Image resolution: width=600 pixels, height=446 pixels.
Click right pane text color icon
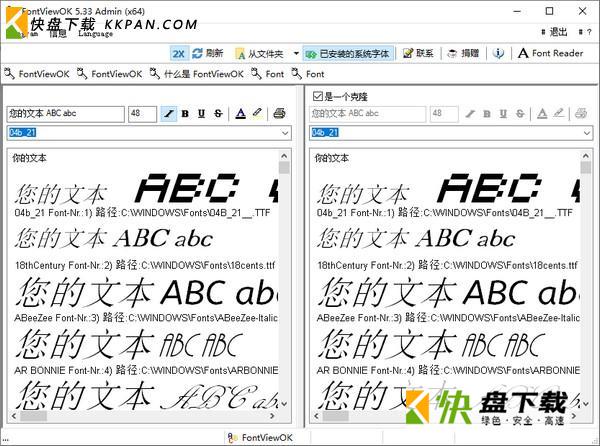[542, 114]
